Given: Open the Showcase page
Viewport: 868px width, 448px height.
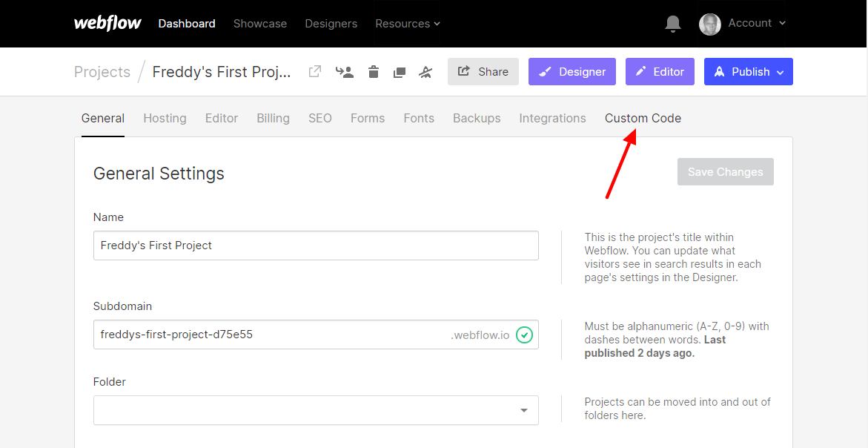Looking at the screenshot, I should coord(260,24).
